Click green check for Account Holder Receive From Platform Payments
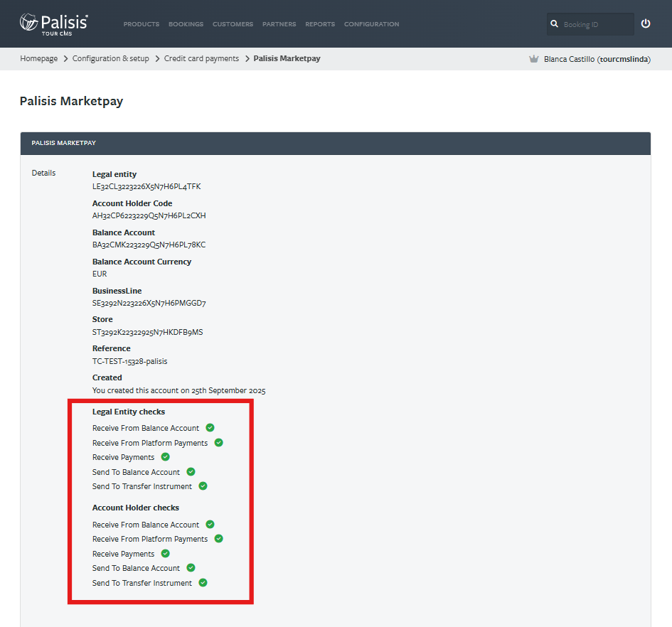 218,539
